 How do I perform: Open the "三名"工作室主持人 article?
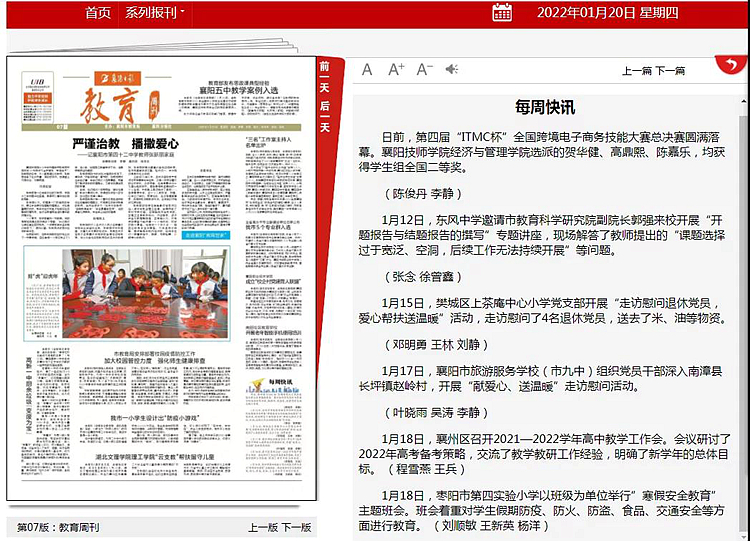[x=268, y=142]
